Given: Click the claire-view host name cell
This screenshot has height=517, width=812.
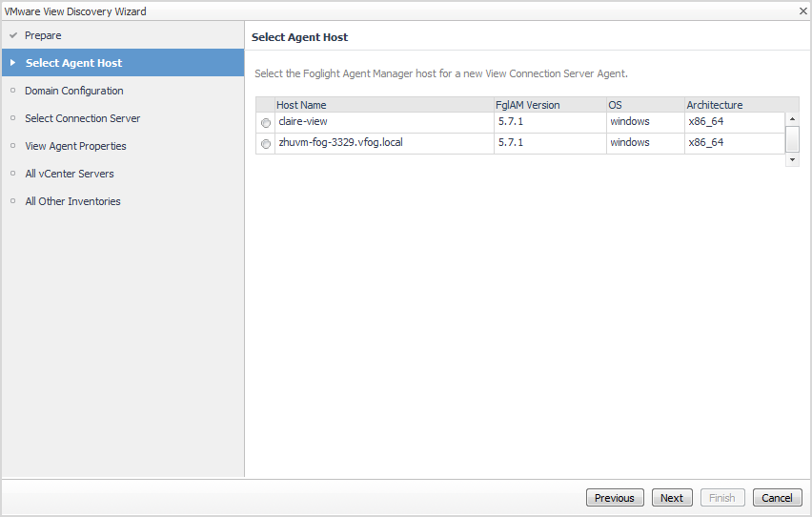Looking at the screenshot, I should [x=384, y=122].
